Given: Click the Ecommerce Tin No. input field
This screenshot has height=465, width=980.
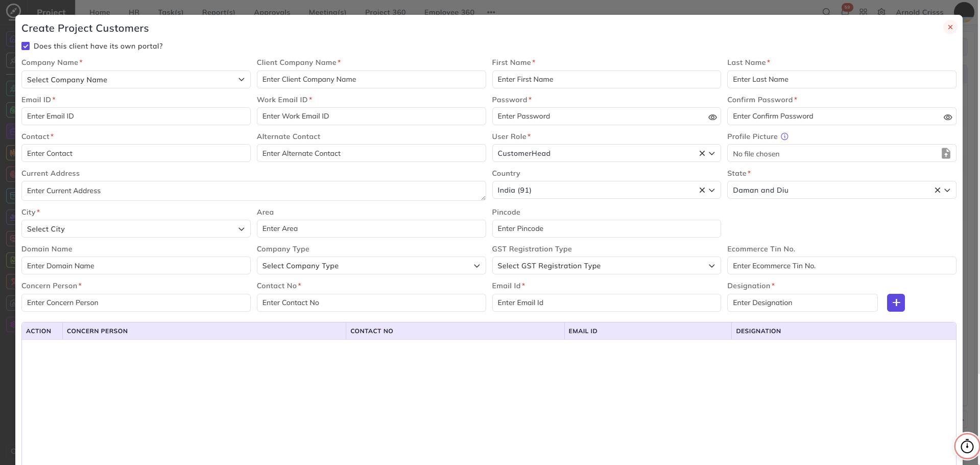Looking at the screenshot, I should 842,266.
